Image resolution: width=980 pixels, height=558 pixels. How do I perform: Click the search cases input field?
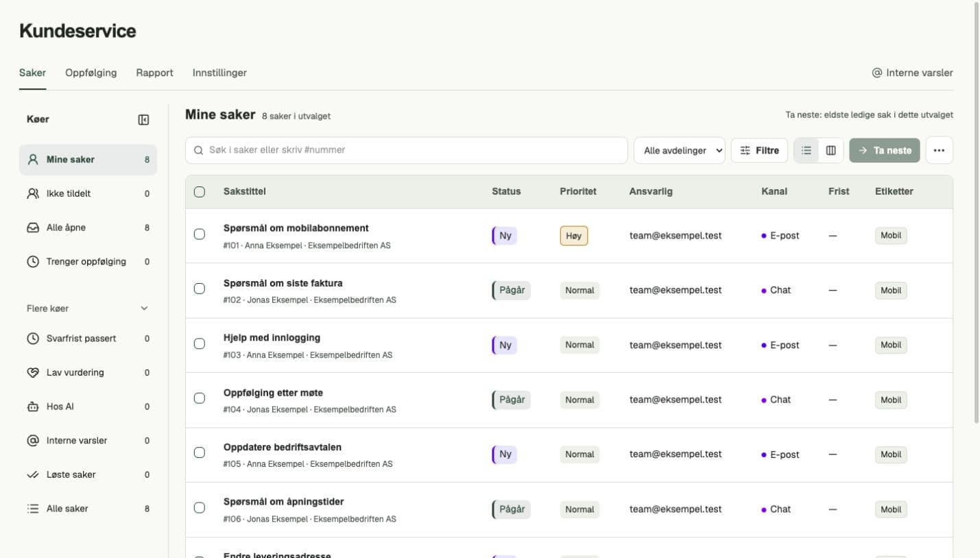tap(407, 150)
